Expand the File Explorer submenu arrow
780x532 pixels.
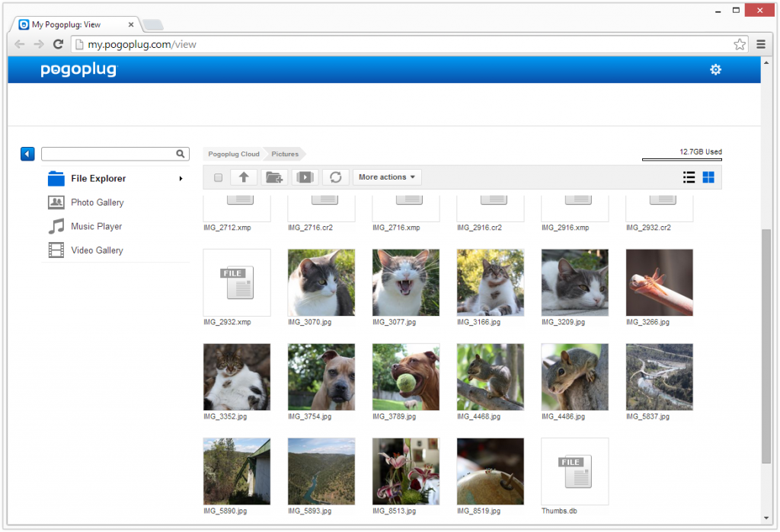181,179
